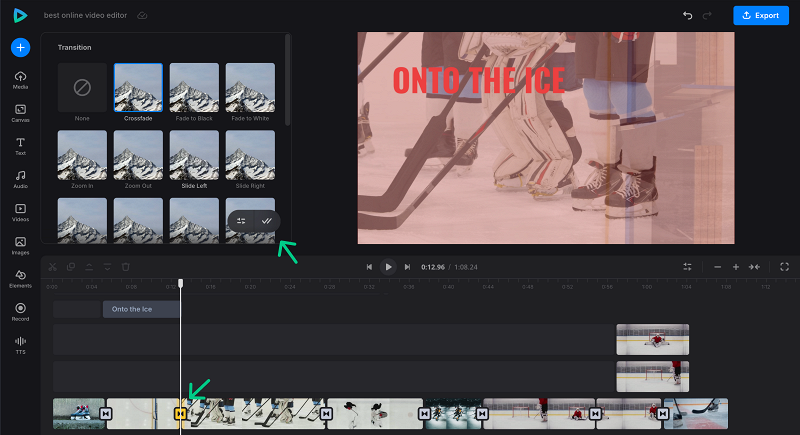Open the Canvas sidebar panel
This screenshot has width=800, height=435.
click(20, 113)
